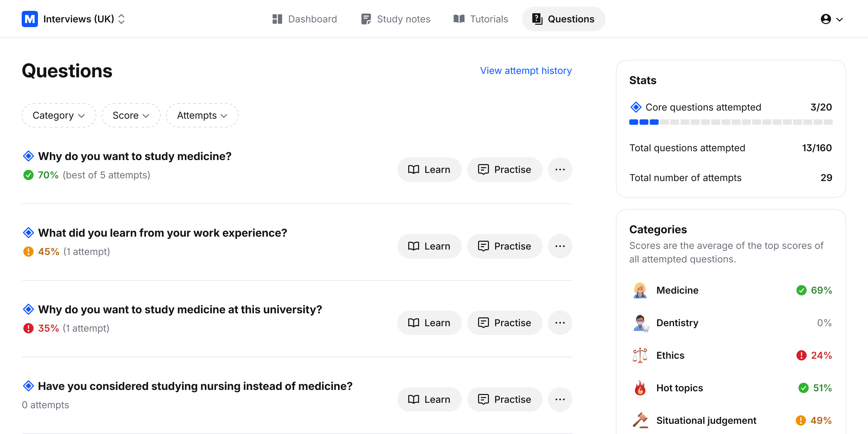Screen dimensions: 868x434
Task: Open the Tutorials tab
Action: click(x=481, y=19)
